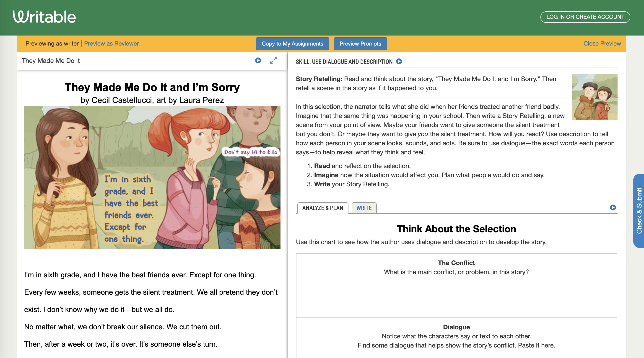Click the Previewing as writer label

click(x=52, y=43)
